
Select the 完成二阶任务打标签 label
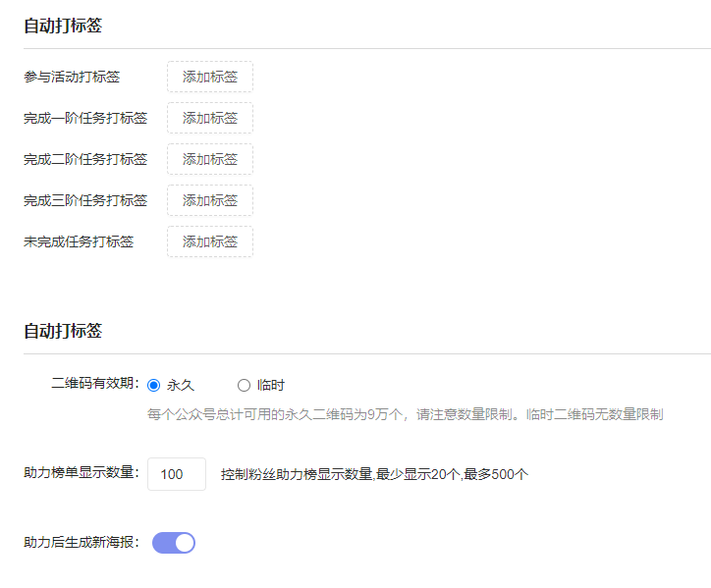pyautogui.click(x=85, y=159)
